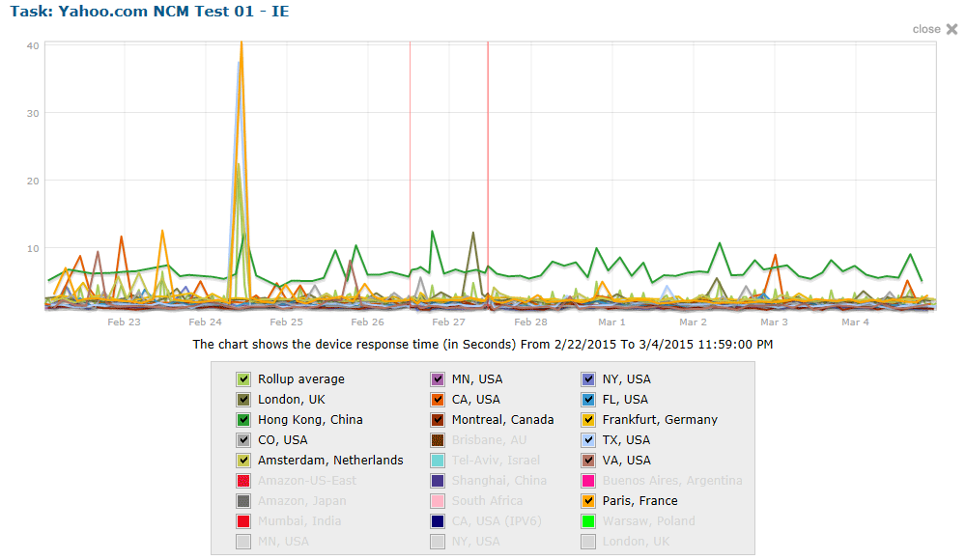This screenshot has height=560, width=966.
Task: Turn on CA, USA (IPV6) series
Action: (x=438, y=521)
